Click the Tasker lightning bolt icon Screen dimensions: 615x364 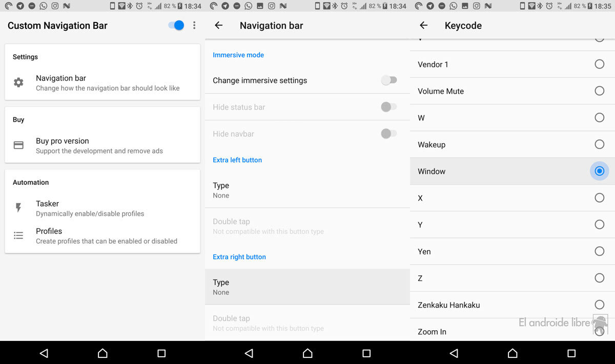[x=18, y=208]
